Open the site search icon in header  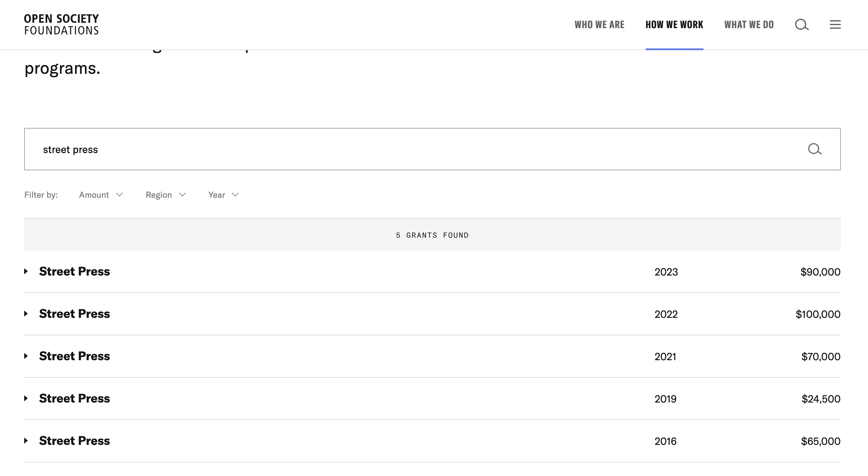(x=802, y=24)
